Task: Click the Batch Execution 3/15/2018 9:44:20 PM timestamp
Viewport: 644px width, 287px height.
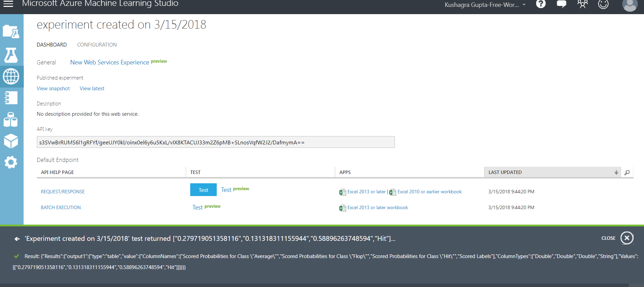Action: point(511,207)
